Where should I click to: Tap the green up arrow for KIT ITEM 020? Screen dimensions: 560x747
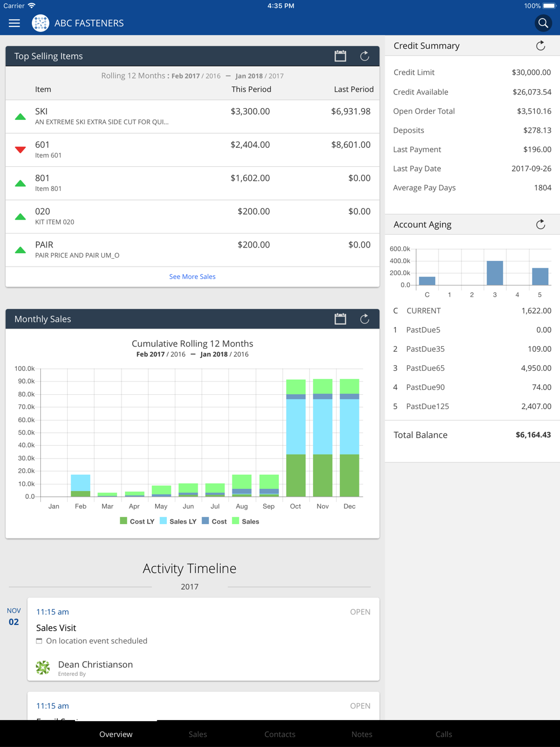(20, 217)
